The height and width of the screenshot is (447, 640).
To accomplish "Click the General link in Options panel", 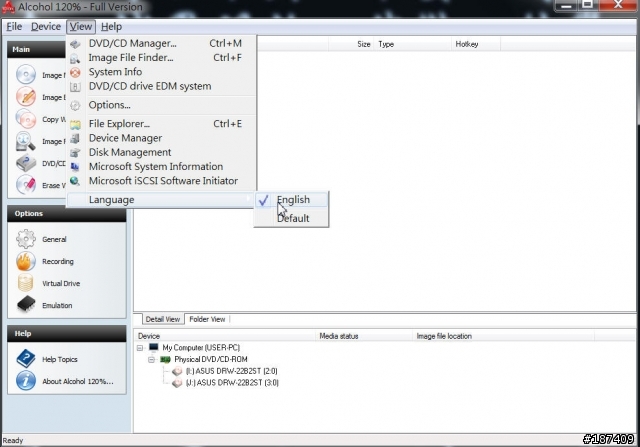I will [54, 239].
